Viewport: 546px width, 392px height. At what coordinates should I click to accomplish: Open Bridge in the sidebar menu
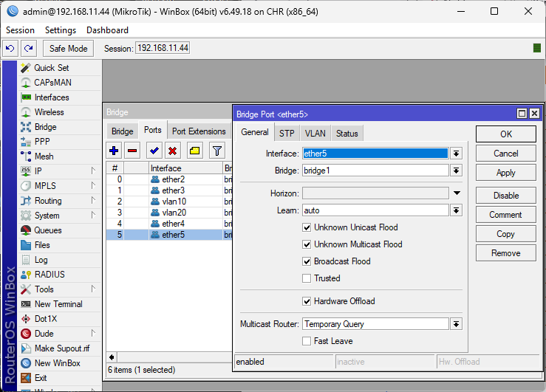click(x=45, y=127)
